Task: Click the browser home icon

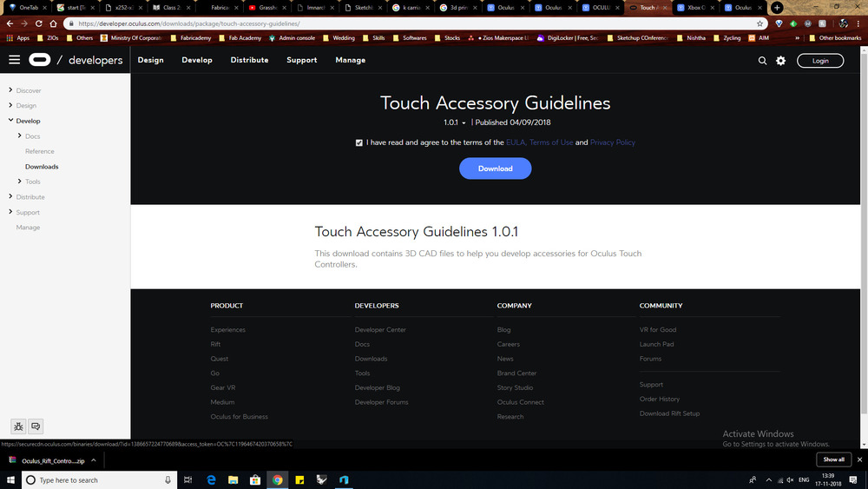Action: (53, 23)
